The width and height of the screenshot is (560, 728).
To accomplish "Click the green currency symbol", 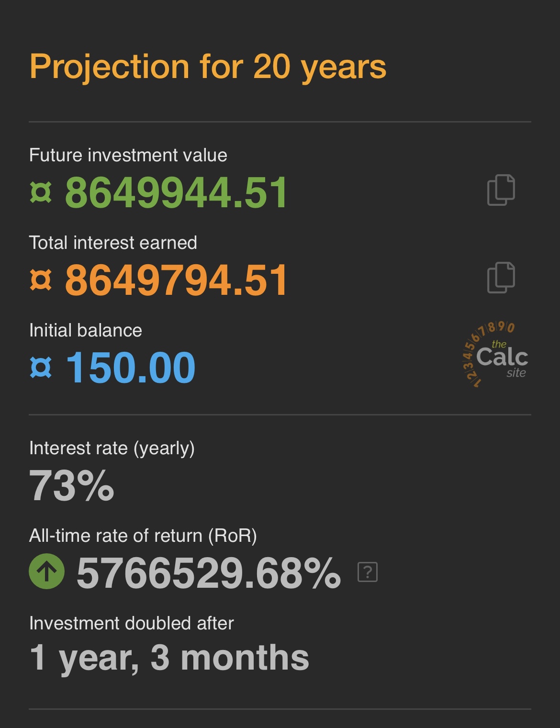I will 41,192.
